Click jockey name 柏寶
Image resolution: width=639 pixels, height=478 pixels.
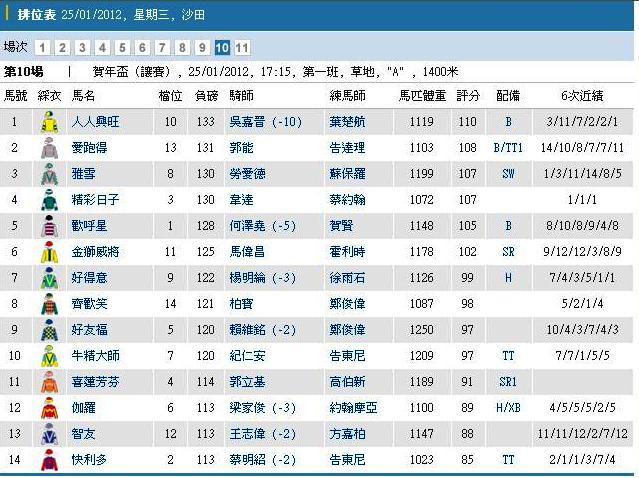coord(240,304)
